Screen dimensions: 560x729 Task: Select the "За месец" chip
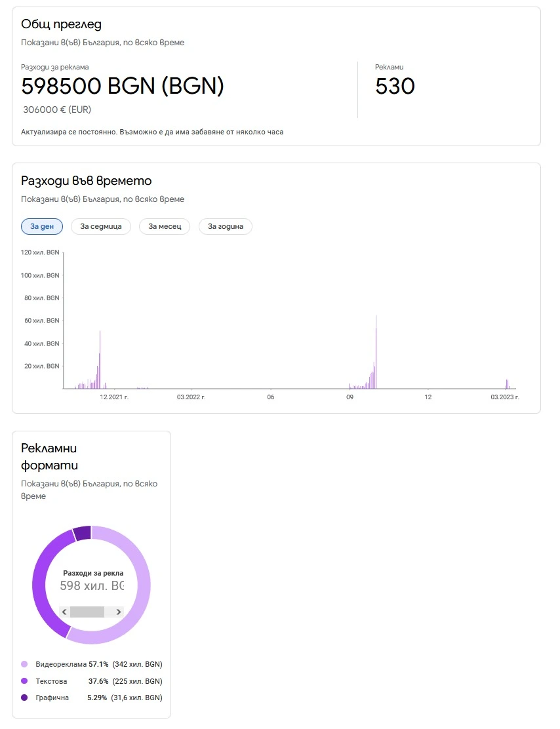(x=165, y=227)
